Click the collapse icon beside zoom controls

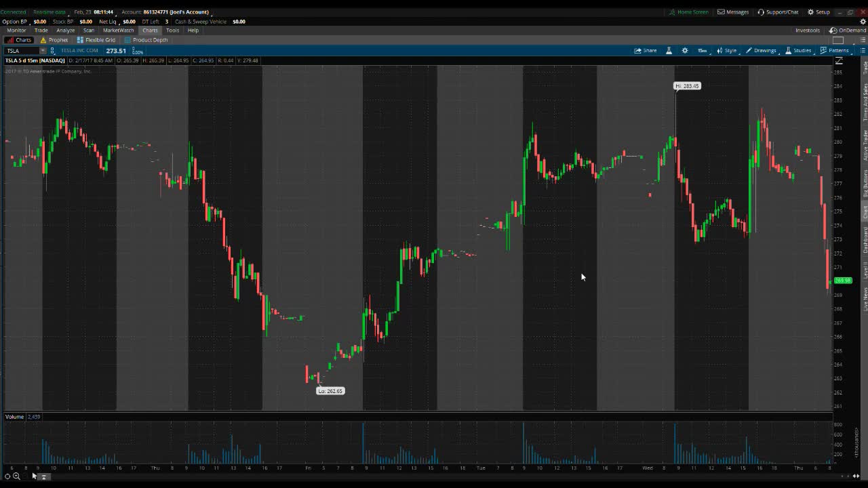pos(43,476)
